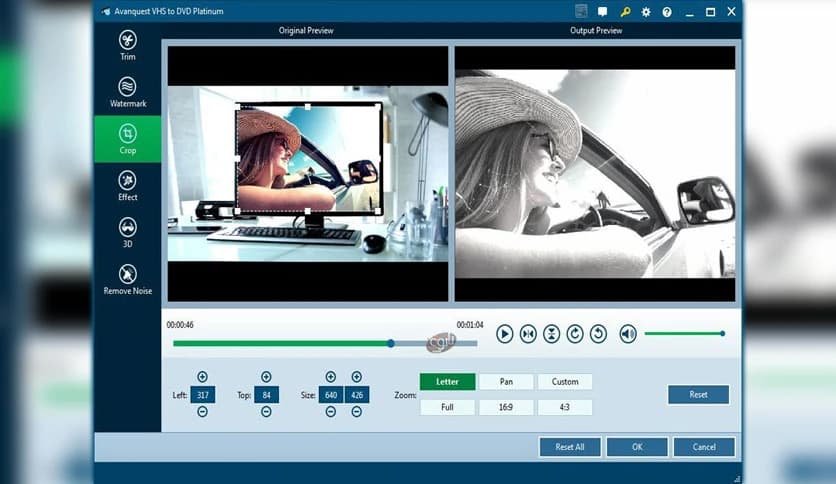The width and height of the screenshot is (836, 484).
Task: Open the 3D tool
Action: (127, 233)
